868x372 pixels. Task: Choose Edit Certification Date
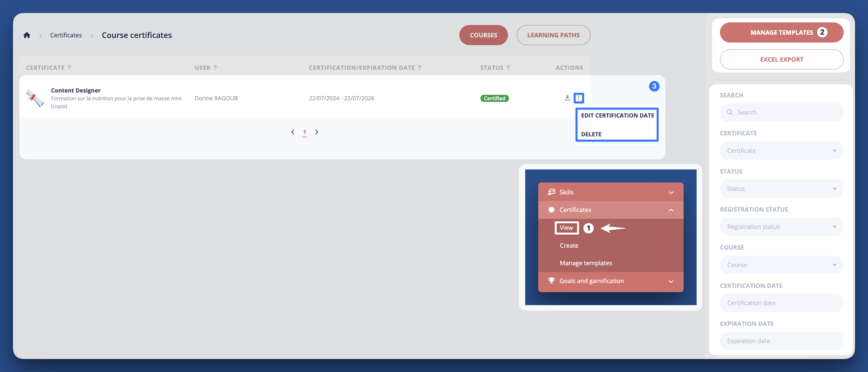pyautogui.click(x=617, y=115)
